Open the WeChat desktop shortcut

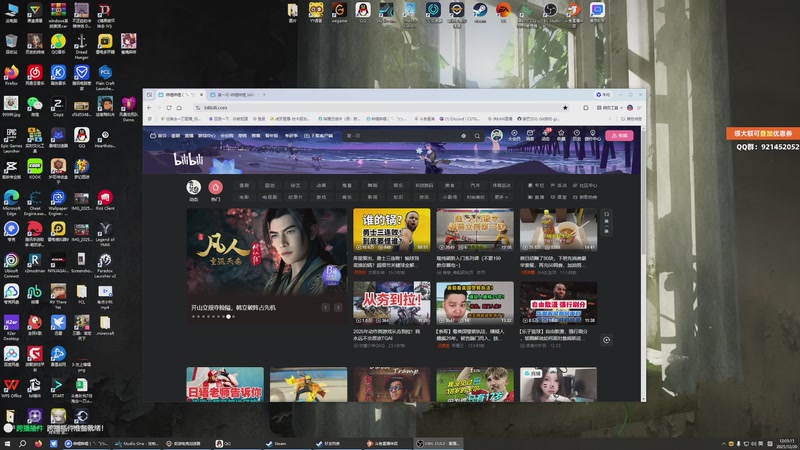(35, 106)
